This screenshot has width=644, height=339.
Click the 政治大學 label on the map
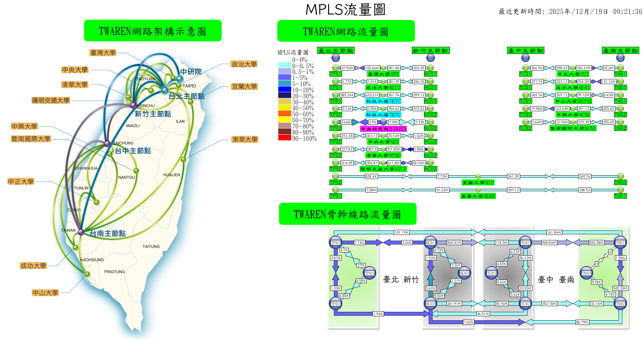244,64
